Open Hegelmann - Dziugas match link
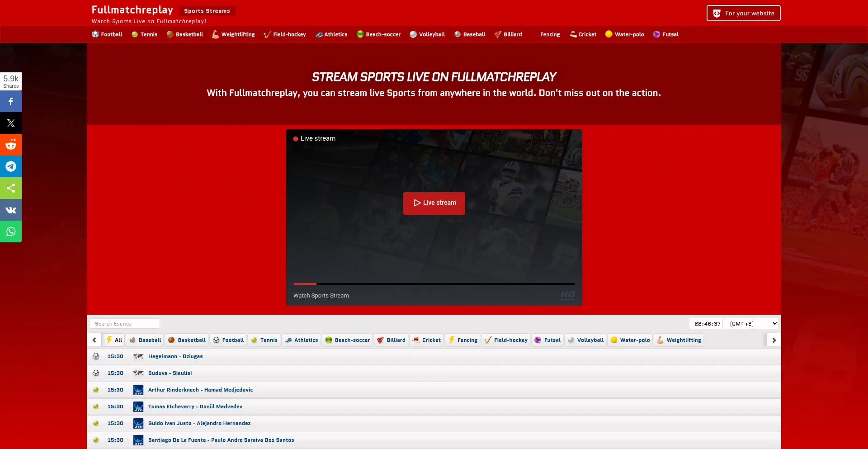 coord(175,356)
